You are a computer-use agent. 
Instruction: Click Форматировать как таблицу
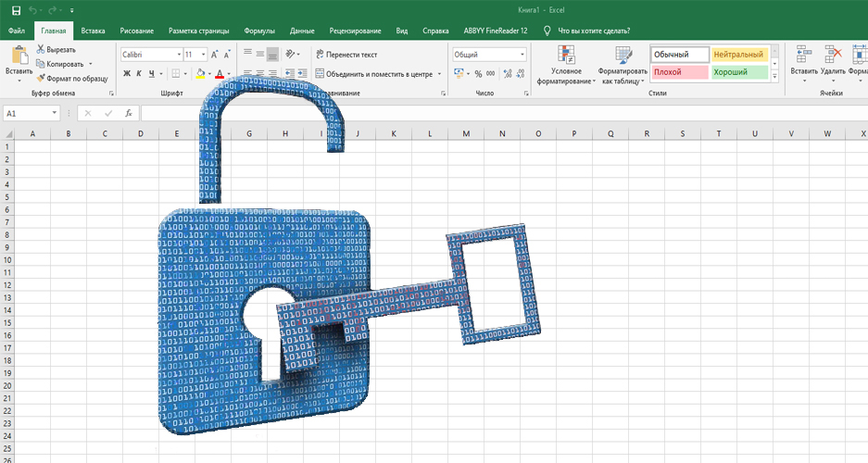pos(623,65)
